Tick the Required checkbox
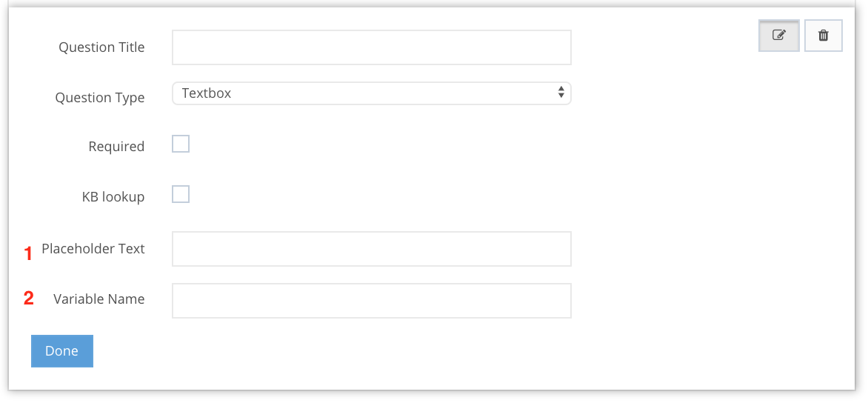The height and width of the screenshot is (403, 868). [x=181, y=144]
